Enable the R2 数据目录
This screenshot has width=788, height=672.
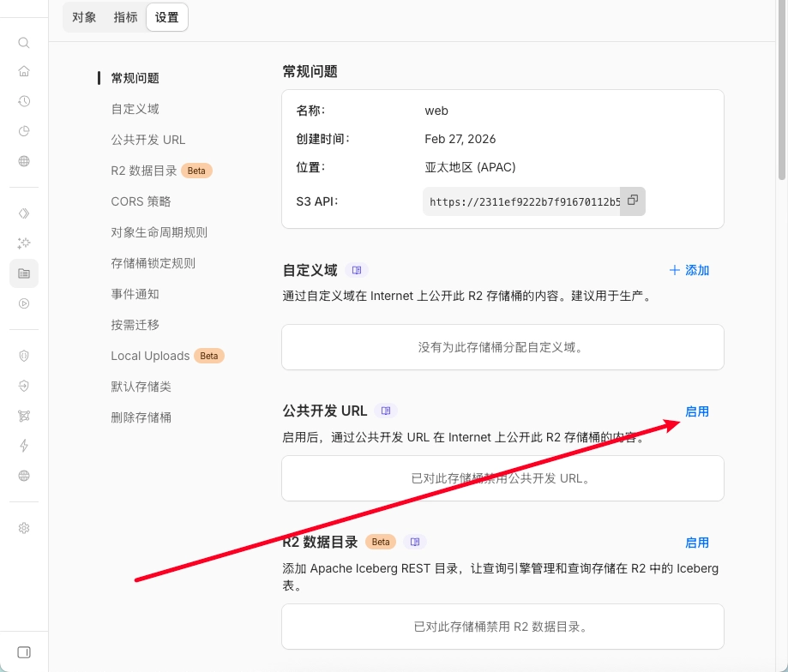pyautogui.click(x=697, y=543)
